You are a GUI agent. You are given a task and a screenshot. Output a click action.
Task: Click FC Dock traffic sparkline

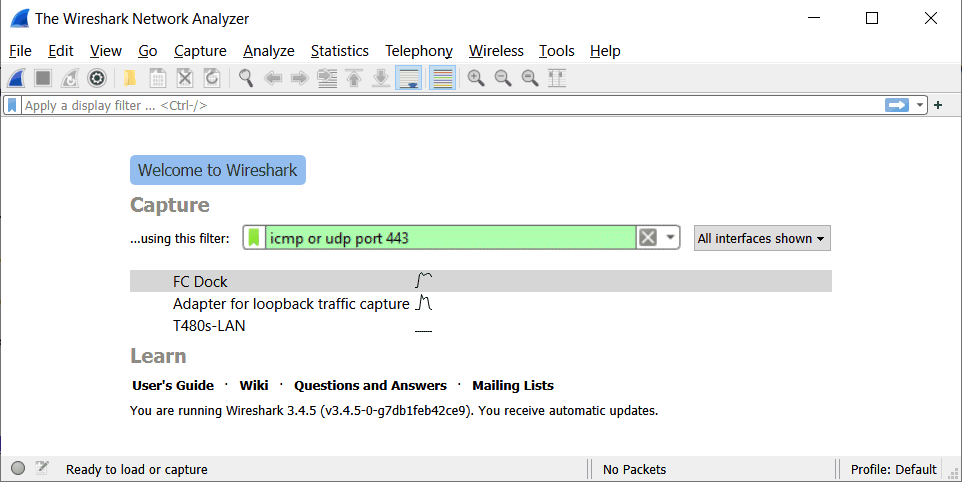[423, 280]
